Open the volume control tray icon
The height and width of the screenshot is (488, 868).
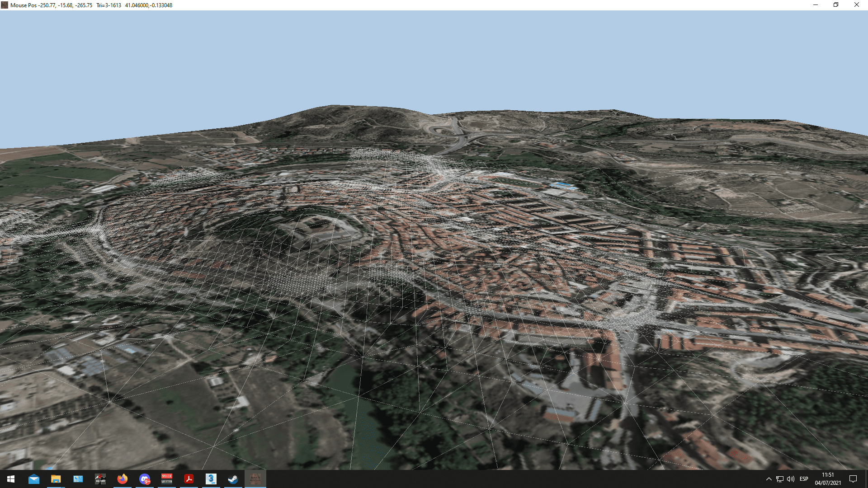click(x=791, y=479)
